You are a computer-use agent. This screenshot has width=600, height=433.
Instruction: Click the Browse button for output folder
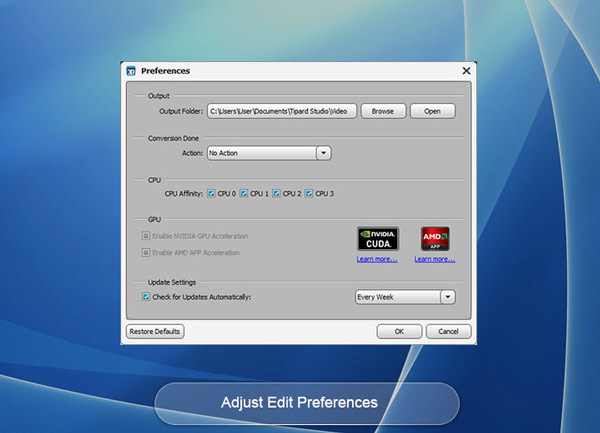pyautogui.click(x=383, y=111)
